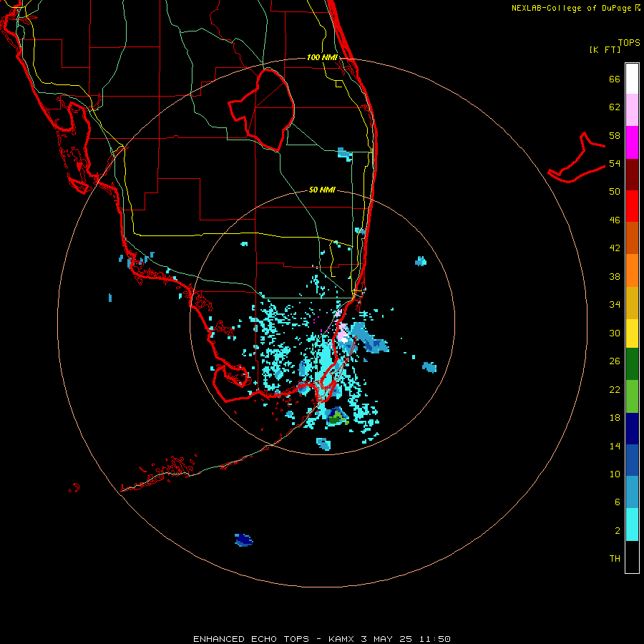Select the green echo cell south of the Keys
Viewport: 644px width, 644px height.
coord(337,418)
